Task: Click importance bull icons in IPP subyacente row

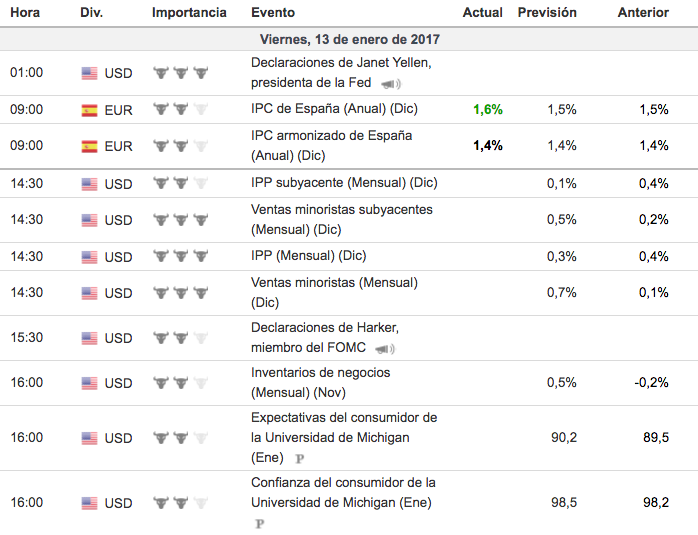Action: point(180,183)
